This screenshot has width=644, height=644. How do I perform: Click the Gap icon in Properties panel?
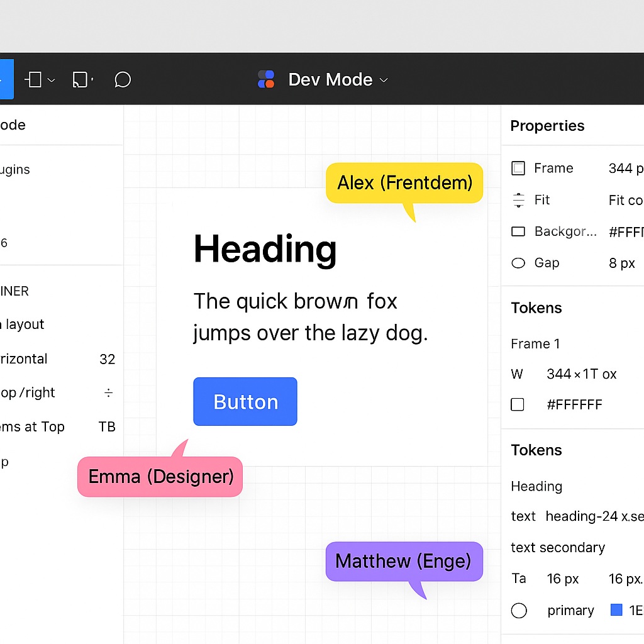click(518, 263)
